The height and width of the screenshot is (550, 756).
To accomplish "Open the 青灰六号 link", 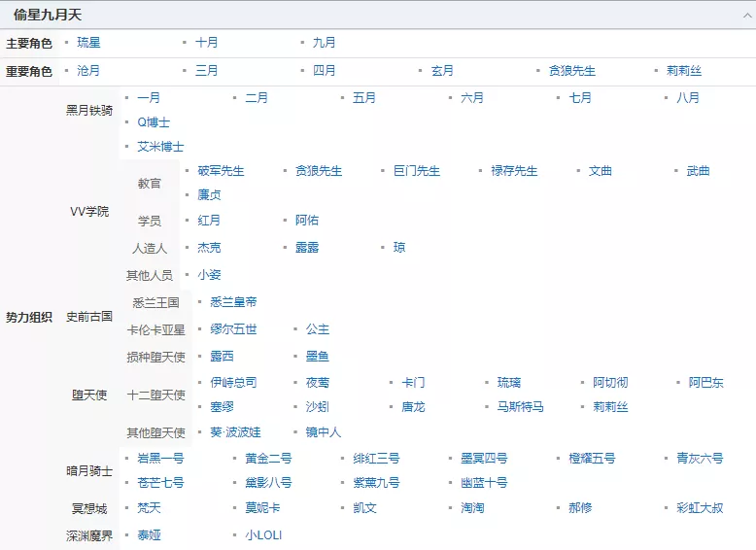I will (700, 459).
